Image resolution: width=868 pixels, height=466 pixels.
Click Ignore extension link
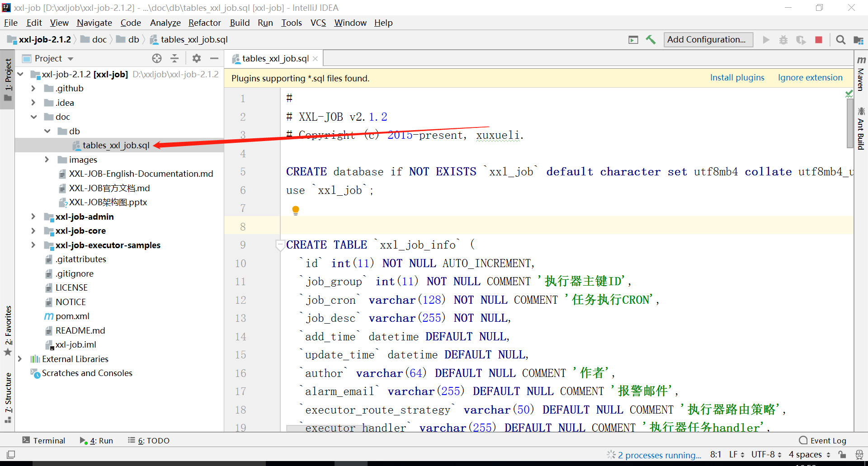point(810,78)
